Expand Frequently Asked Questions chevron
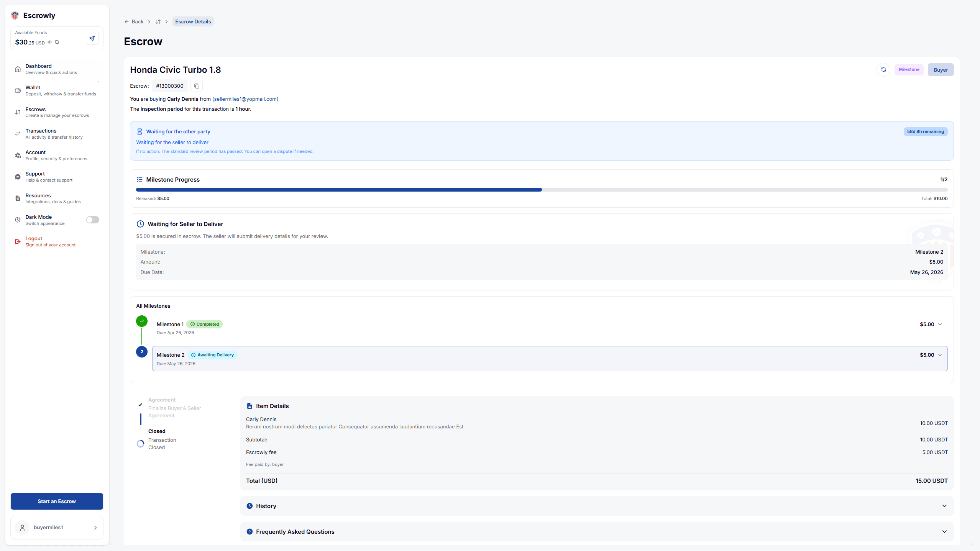 pos(944,532)
